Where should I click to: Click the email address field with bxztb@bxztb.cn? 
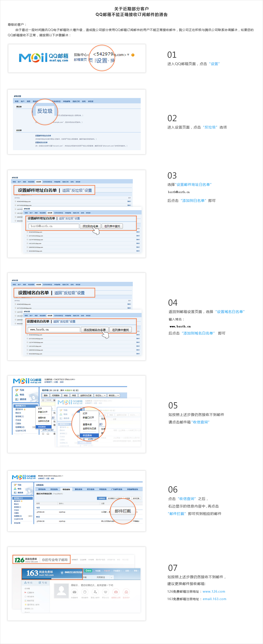coord(54,226)
